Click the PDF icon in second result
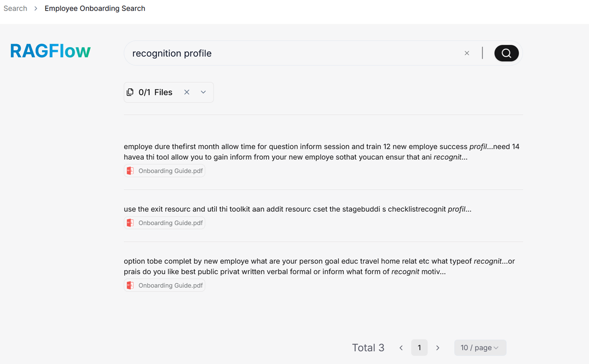Screen dimensions: 589x364 pyautogui.click(x=130, y=223)
